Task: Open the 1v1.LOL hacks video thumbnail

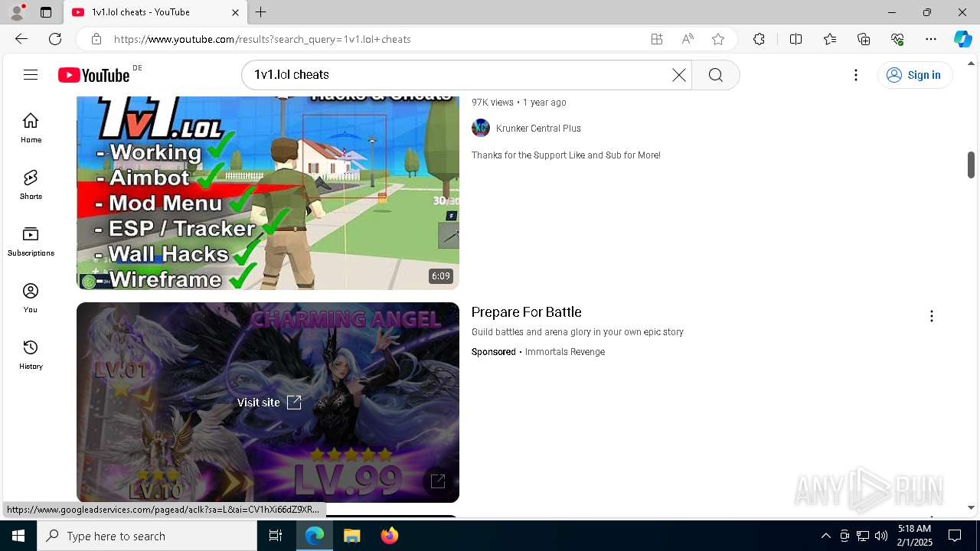Action: pyautogui.click(x=268, y=193)
